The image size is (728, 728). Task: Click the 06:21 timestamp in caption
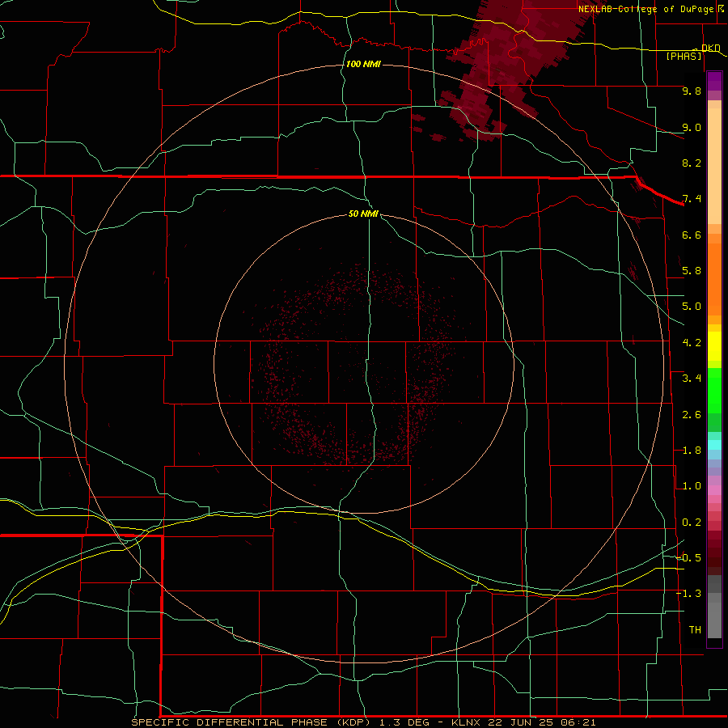(578, 722)
